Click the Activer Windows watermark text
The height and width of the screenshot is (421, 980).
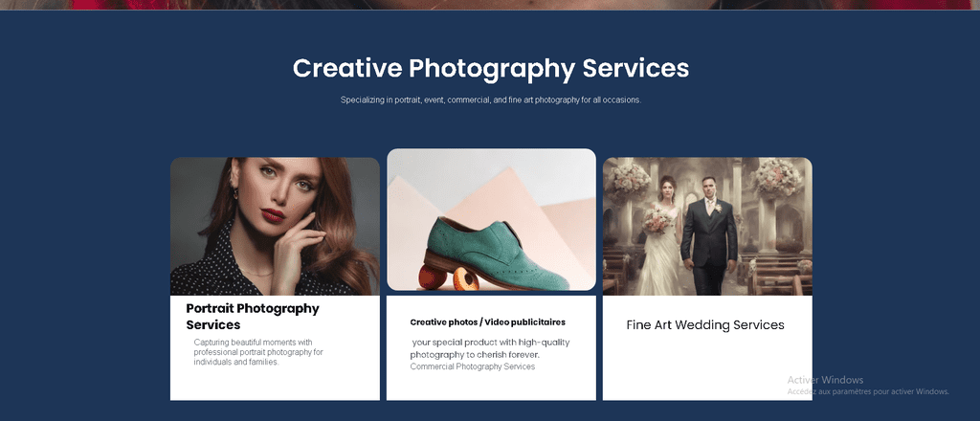(x=825, y=380)
